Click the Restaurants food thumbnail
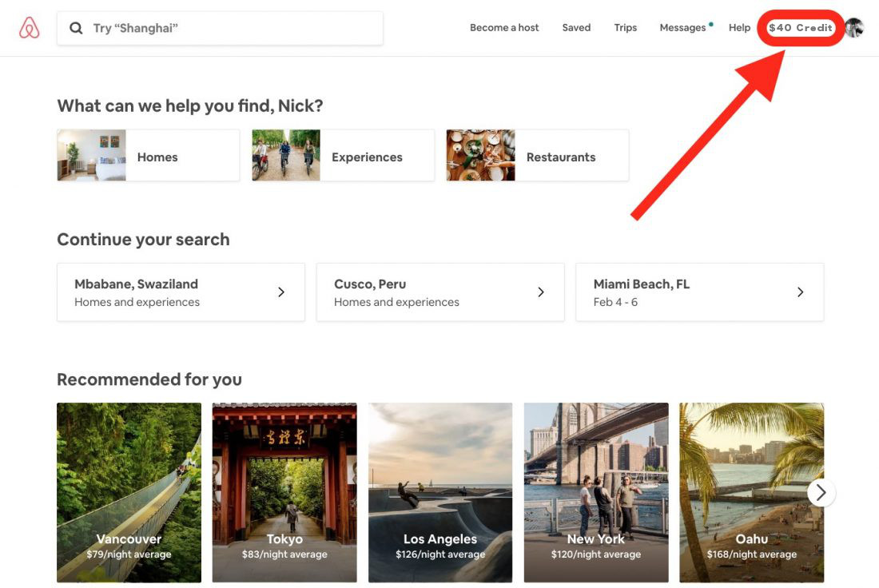 pos(480,155)
